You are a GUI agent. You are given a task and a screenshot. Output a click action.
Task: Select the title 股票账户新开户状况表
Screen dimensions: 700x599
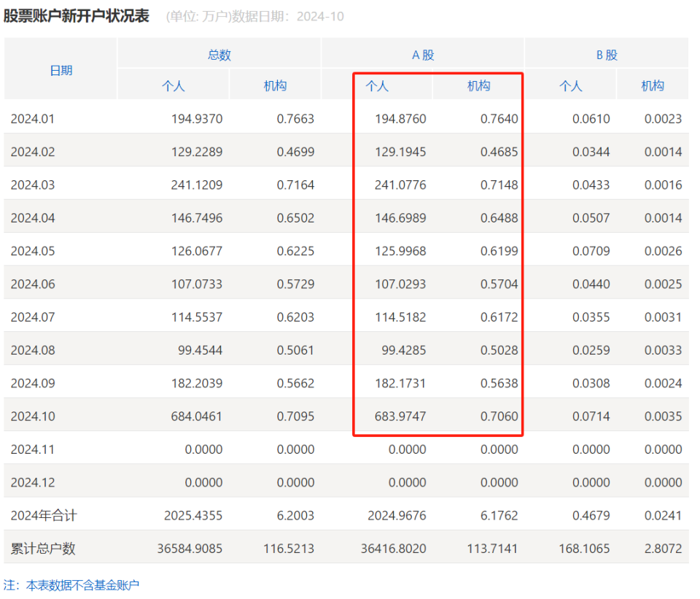point(77,16)
